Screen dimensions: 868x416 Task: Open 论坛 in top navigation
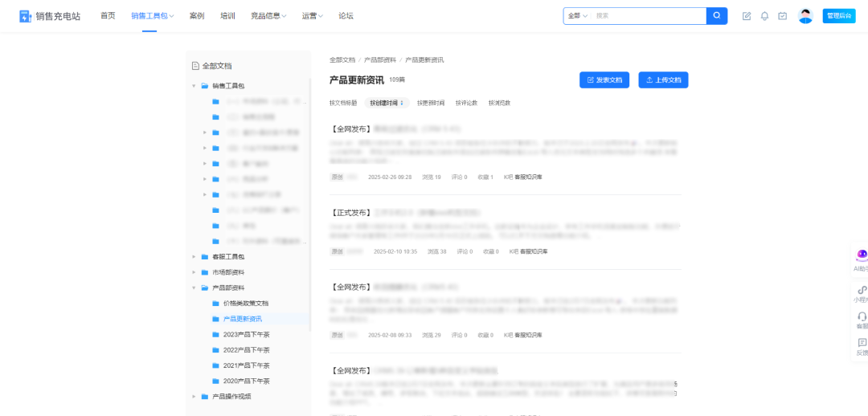(346, 16)
